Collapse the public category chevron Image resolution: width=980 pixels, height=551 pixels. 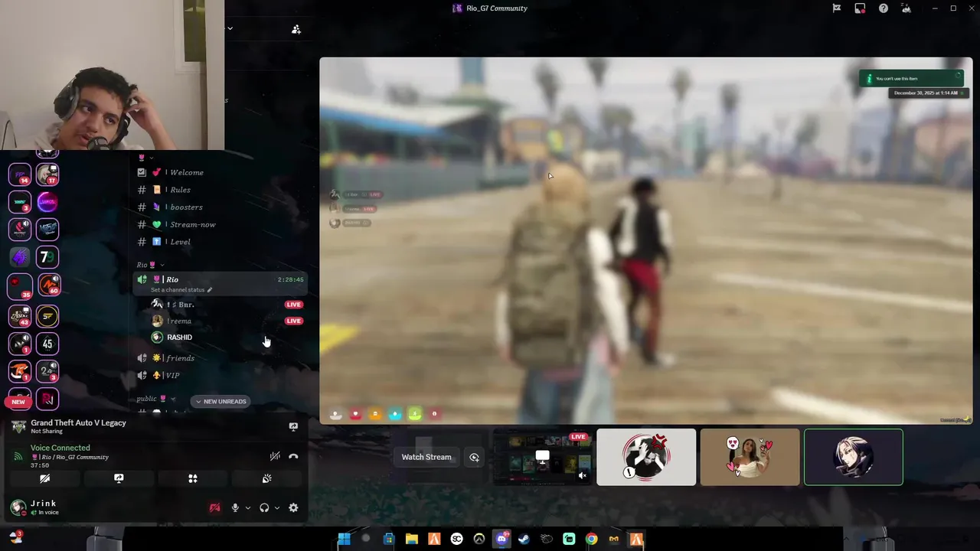(x=173, y=399)
